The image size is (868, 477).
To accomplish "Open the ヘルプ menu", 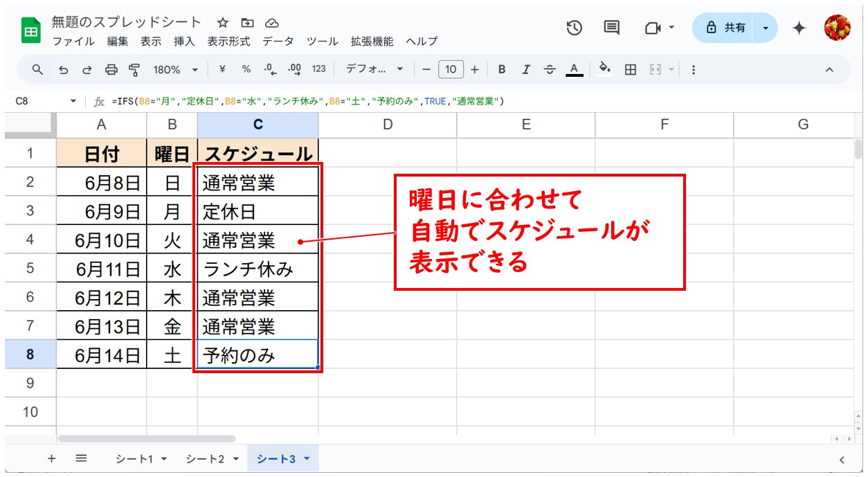I will click(422, 42).
